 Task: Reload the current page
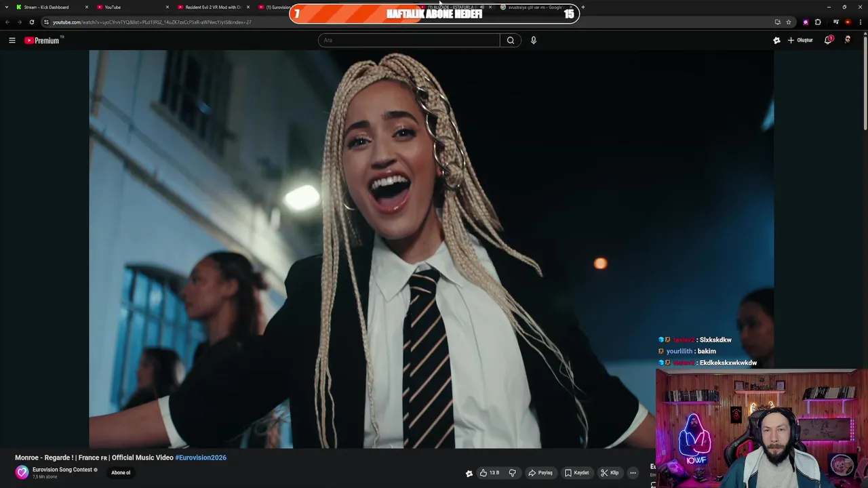pyautogui.click(x=31, y=22)
